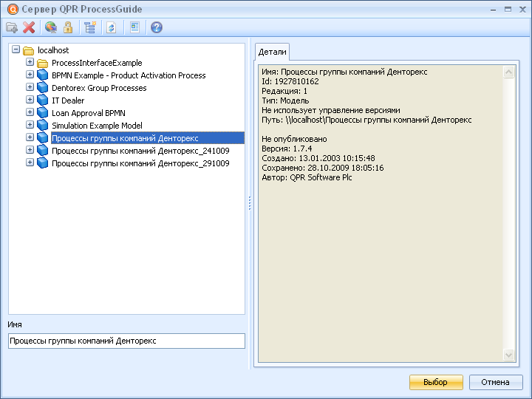Screen dimensions: 532x399
Task: Select Dentorex Group Processes model
Action: click(x=99, y=88)
